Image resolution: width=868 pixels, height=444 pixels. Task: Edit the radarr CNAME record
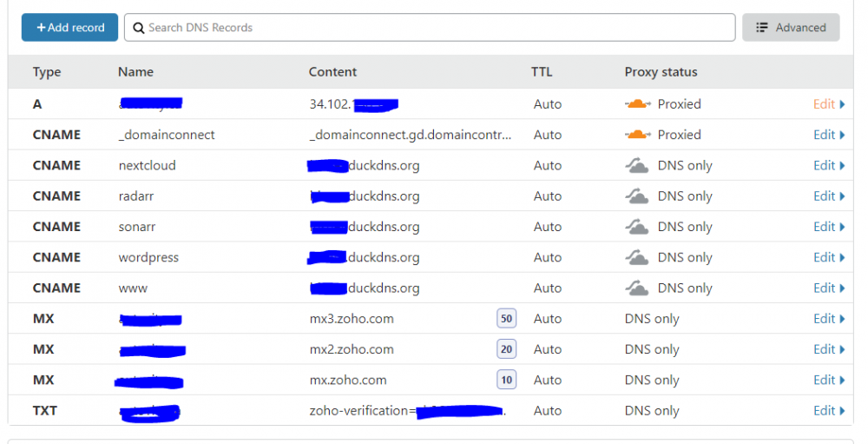[829, 196]
